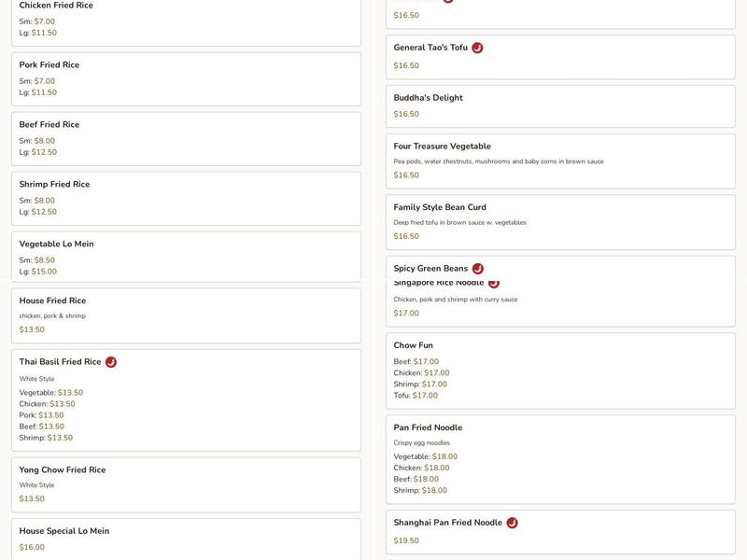
Task: Click the spicy pepper icon on Spicy Green Beans
Action: 477,269
